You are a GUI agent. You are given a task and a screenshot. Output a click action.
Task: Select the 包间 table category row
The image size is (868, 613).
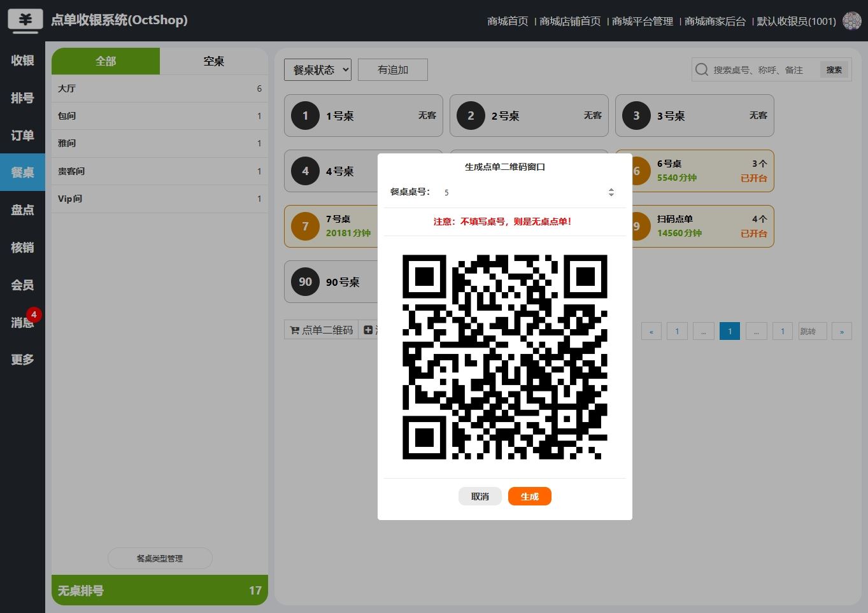click(x=160, y=116)
